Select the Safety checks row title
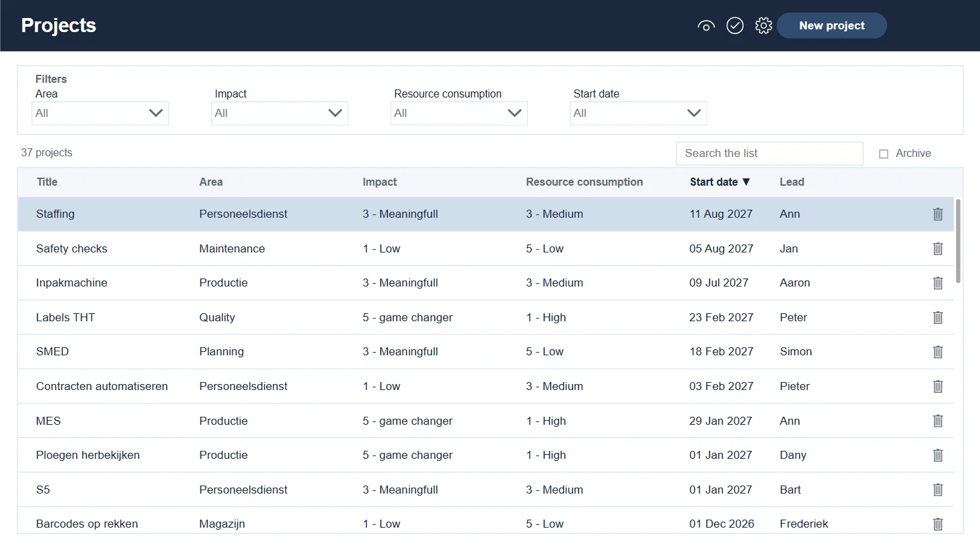Screen dimensions: 980x551 click(x=71, y=248)
